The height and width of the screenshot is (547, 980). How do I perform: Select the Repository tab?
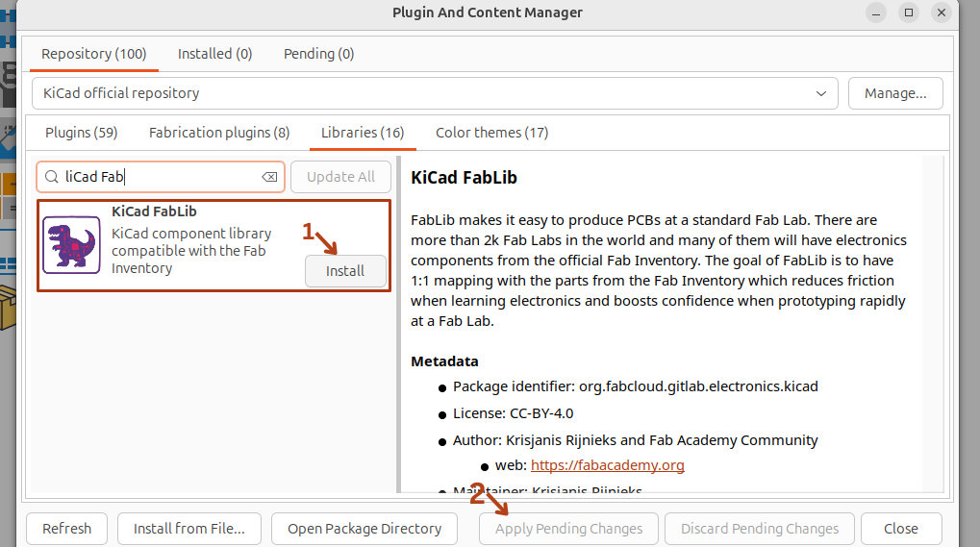click(x=93, y=54)
